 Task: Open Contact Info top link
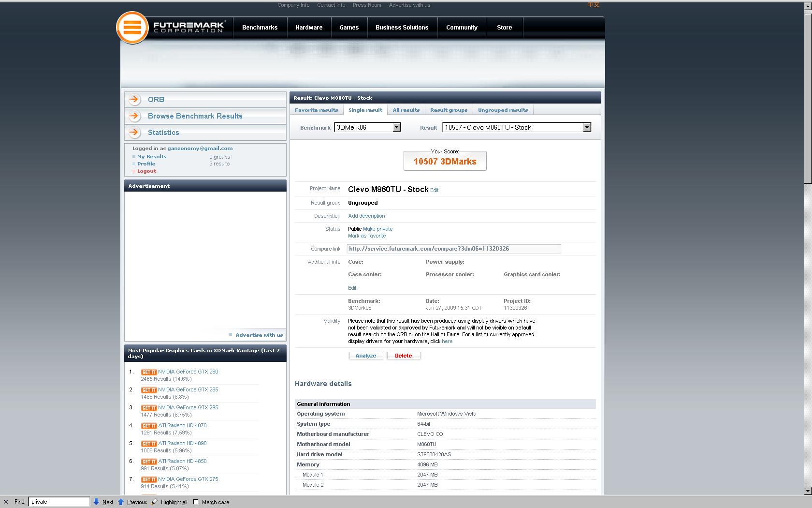click(x=331, y=5)
